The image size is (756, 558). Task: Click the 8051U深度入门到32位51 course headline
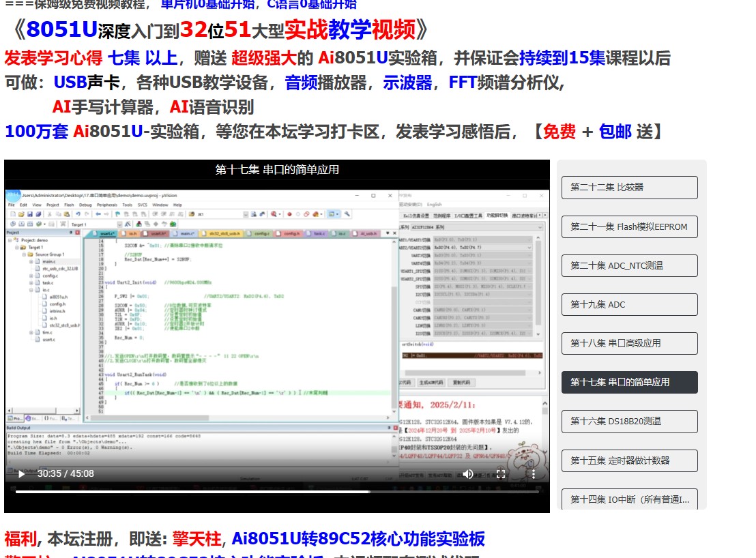220,30
